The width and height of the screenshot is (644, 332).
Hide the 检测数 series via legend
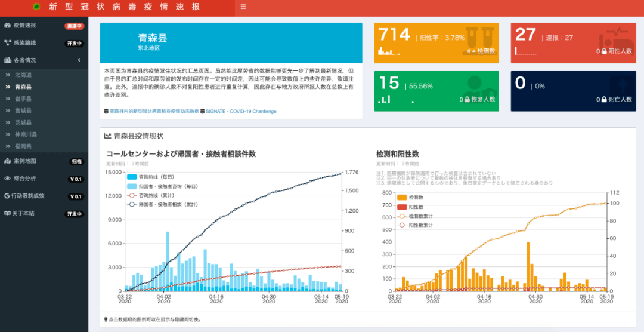click(x=402, y=197)
